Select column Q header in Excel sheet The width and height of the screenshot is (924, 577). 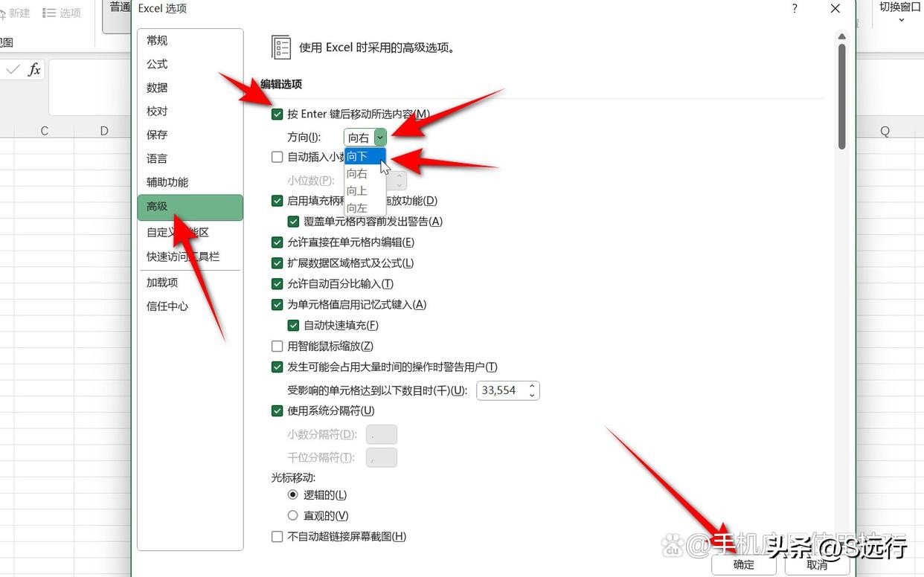[x=885, y=131]
